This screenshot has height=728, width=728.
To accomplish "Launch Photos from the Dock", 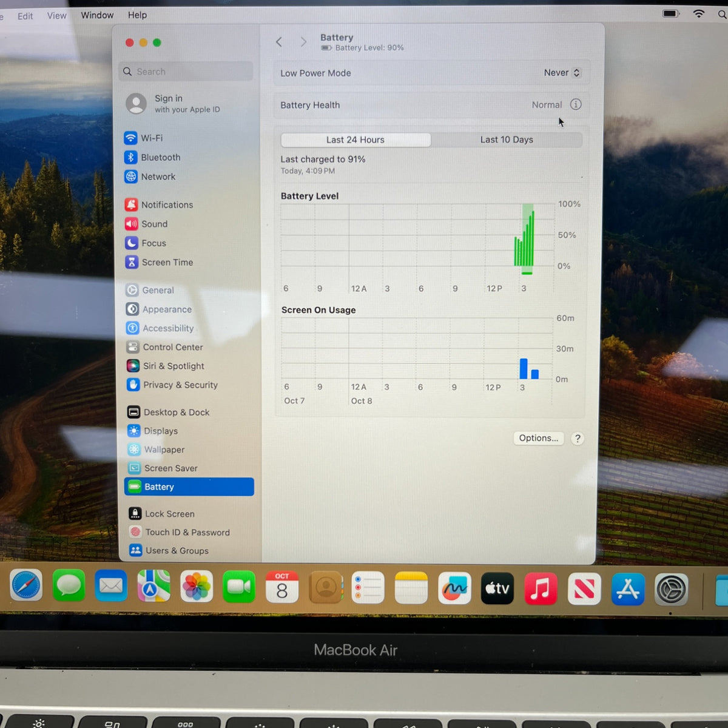I will pos(197,587).
